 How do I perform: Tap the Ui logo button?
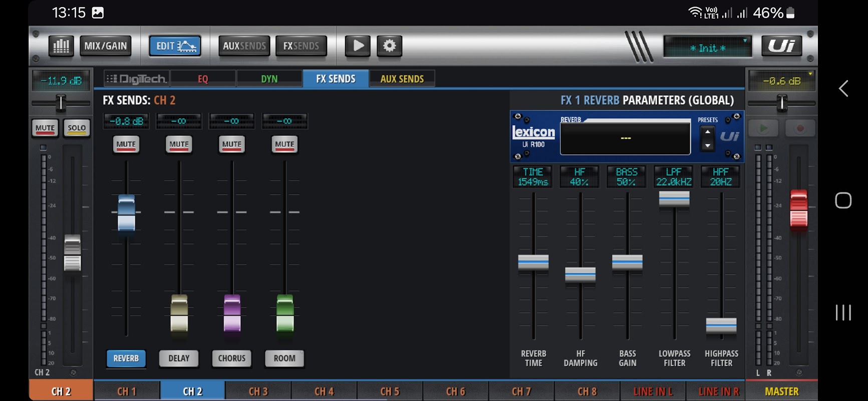(781, 46)
